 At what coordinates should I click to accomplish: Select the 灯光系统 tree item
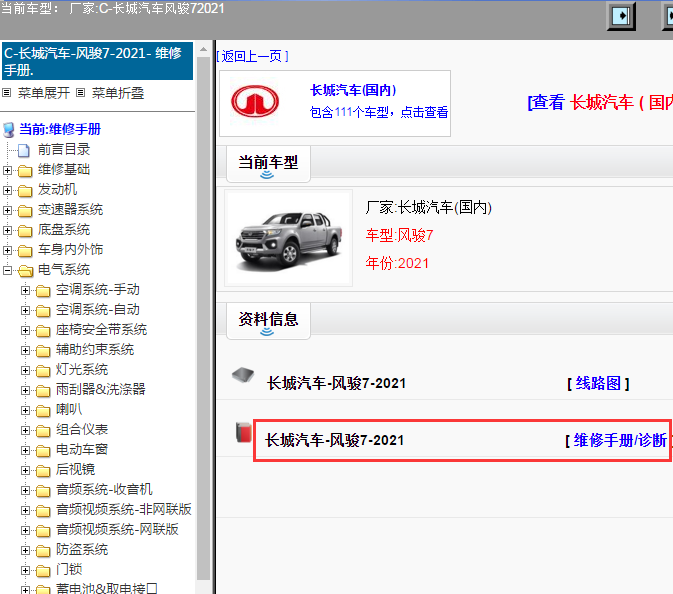tap(82, 369)
